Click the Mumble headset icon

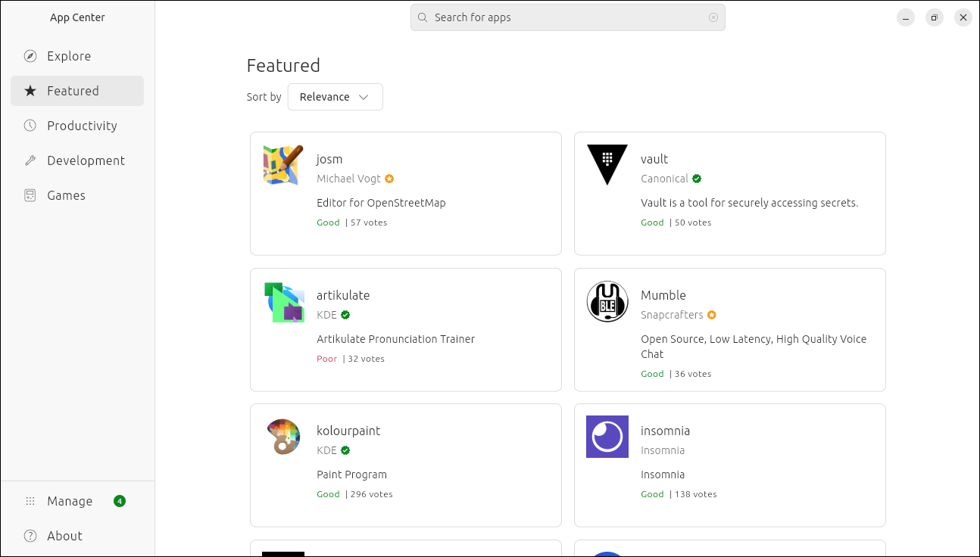coord(607,301)
